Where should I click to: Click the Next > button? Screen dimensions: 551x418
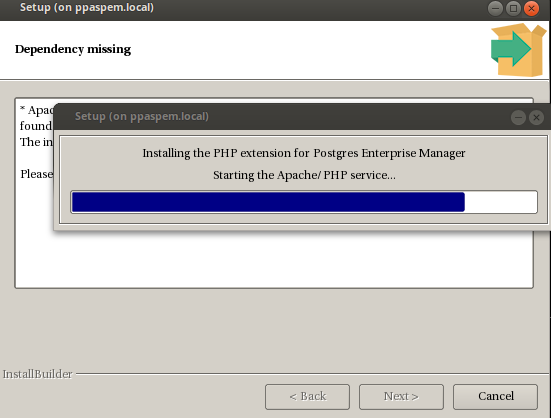pyautogui.click(x=401, y=397)
